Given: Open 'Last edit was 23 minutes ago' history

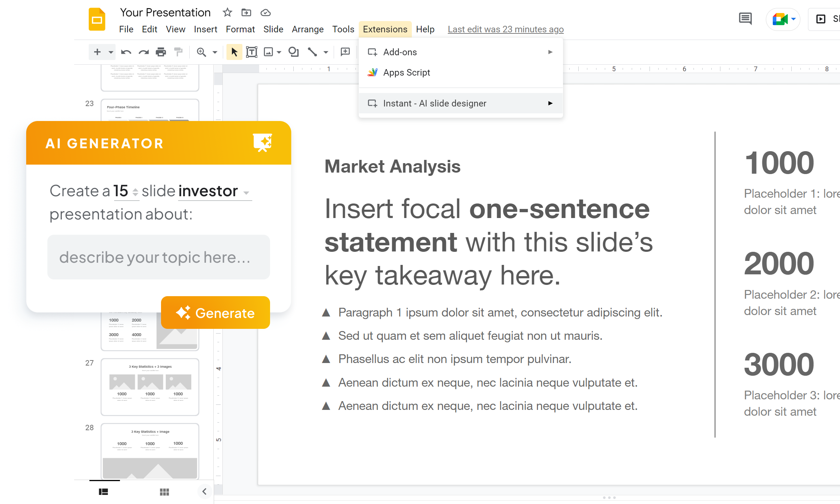Looking at the screenshot, I should (x=505, y=29).
